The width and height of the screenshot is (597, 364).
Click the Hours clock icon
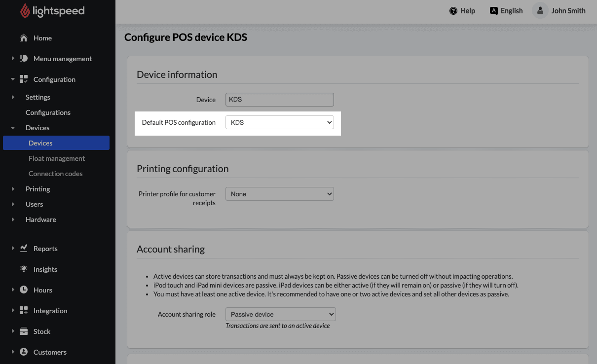24,290
